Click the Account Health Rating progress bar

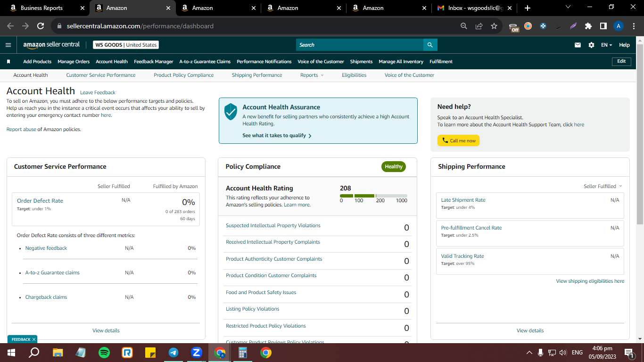[x=373, y=196]
